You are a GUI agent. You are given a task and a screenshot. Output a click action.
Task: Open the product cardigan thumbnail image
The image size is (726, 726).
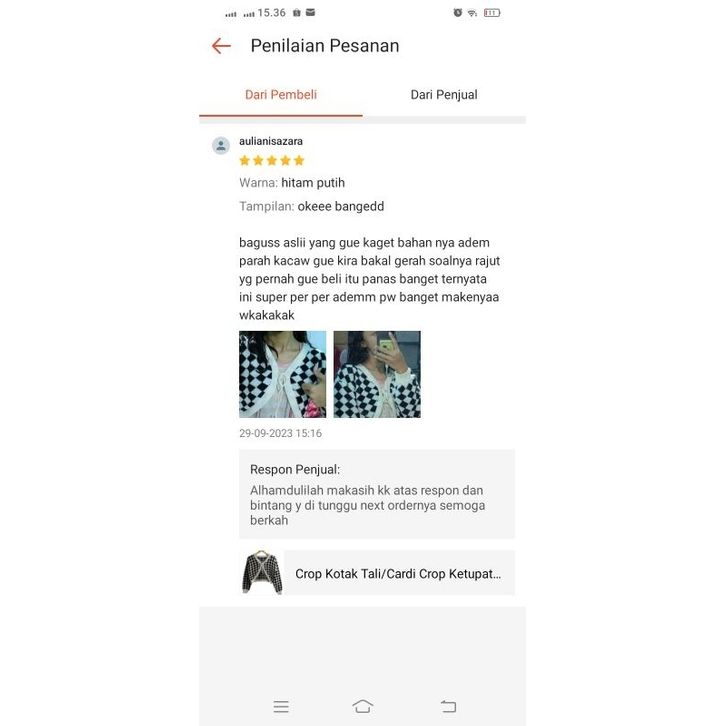[x=262, y=572]
